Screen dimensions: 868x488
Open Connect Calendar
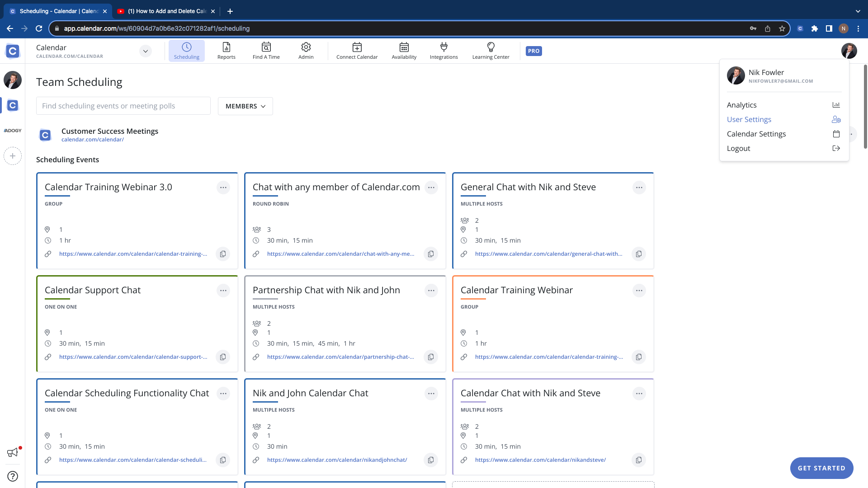(357, 51)
